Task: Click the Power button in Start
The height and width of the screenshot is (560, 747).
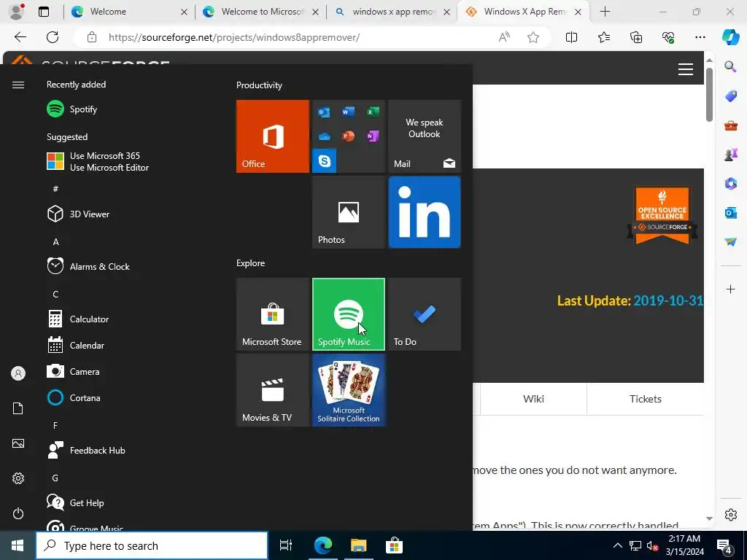Action: pos(18,513)
